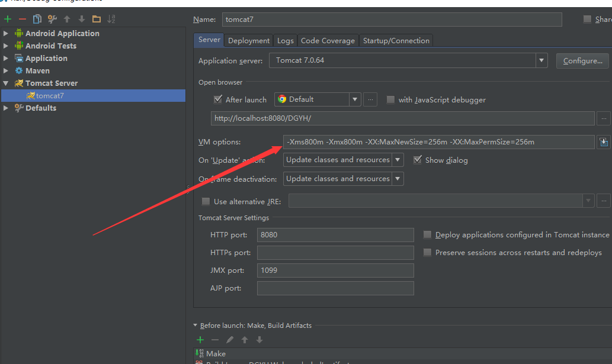This screenshot has width=612, height=364.
Task: Move Before launch task down
Action: point(259,340)
